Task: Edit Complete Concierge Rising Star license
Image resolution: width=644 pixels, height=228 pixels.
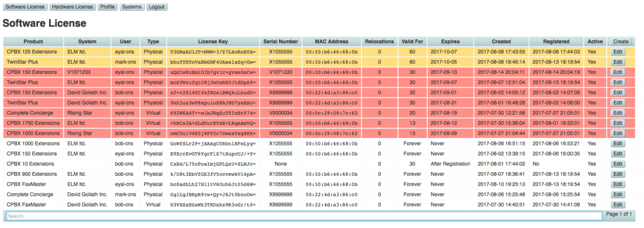Action: point(618,113)
